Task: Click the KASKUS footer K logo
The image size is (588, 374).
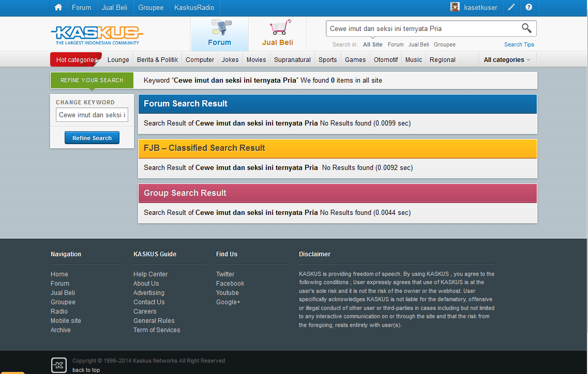Action: point(59,365)
